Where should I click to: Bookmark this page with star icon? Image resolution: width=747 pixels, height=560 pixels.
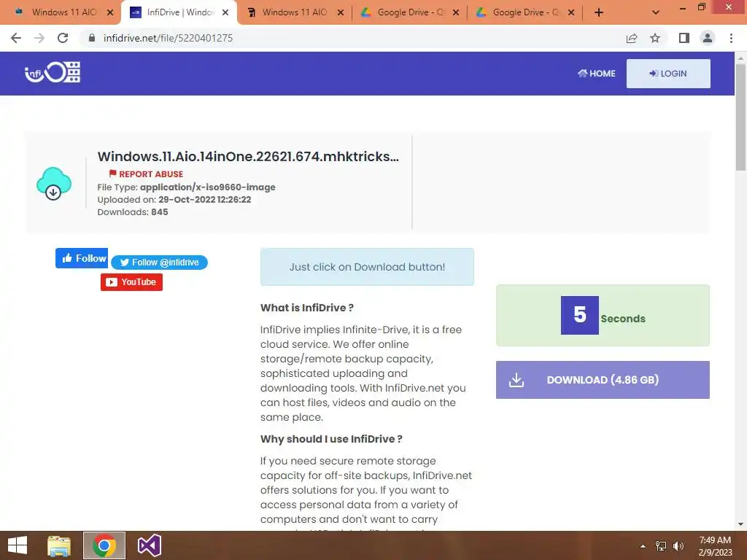pyautogui.click(x=655, y=38)
